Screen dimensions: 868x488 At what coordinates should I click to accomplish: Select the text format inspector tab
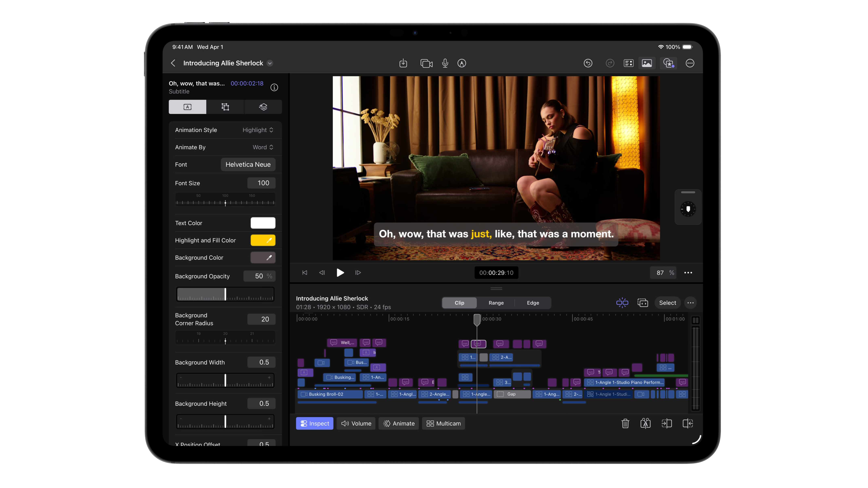pos(187,107)
